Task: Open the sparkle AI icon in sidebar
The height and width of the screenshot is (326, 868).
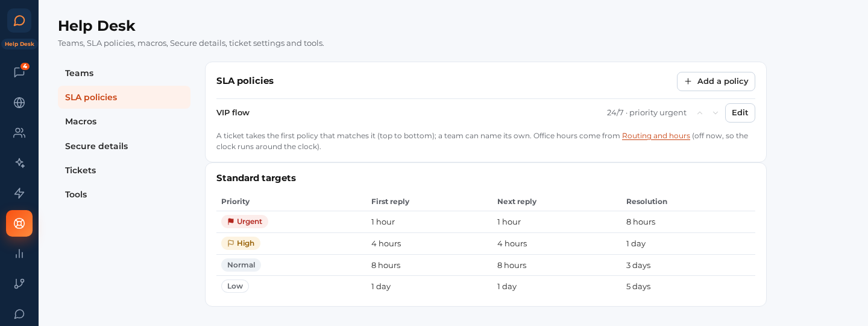Action: [x=19, y=163]
